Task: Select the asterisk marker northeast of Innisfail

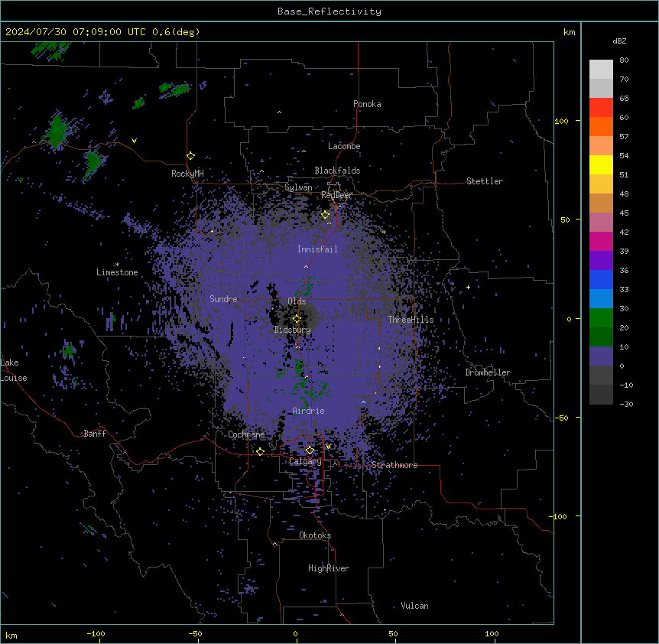Action: (x=384, y=232)
